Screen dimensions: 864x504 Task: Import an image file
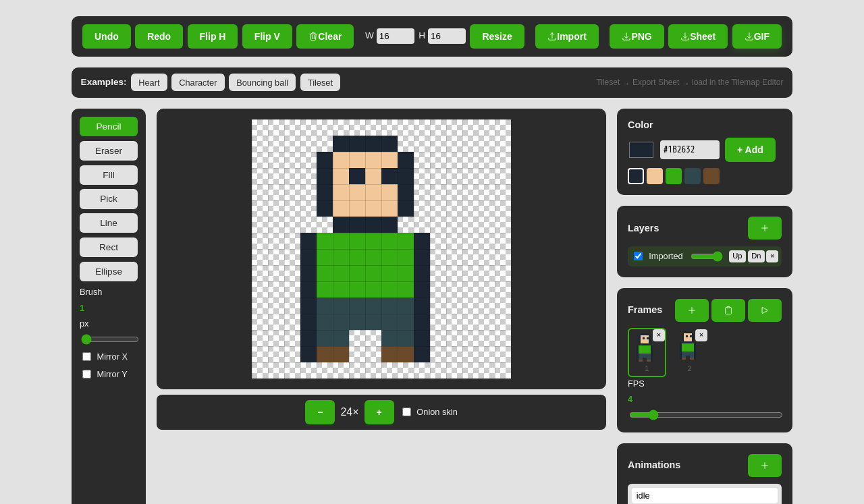(567, 36)
